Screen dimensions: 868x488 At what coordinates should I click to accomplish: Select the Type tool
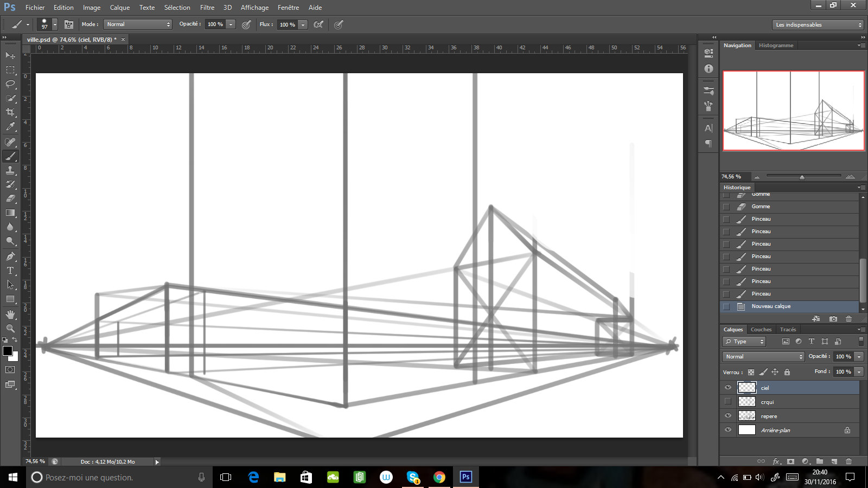tap(10, 271)
